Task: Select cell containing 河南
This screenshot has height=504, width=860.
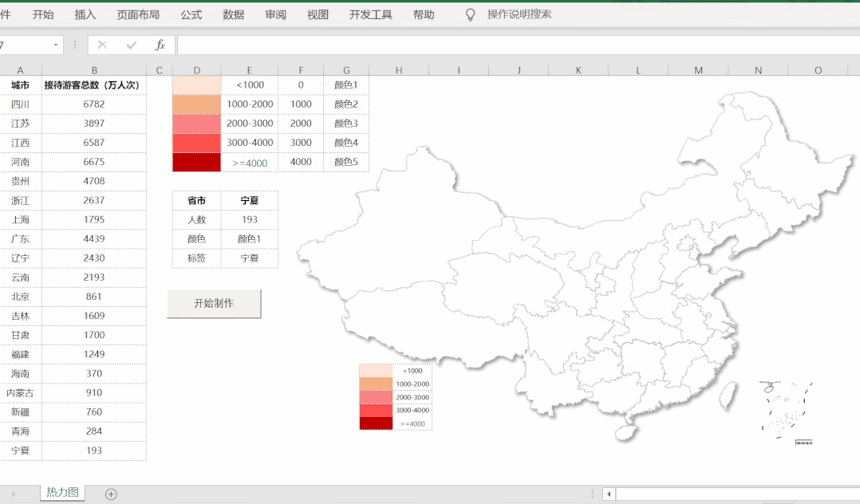Action: (x=20, y=162)
